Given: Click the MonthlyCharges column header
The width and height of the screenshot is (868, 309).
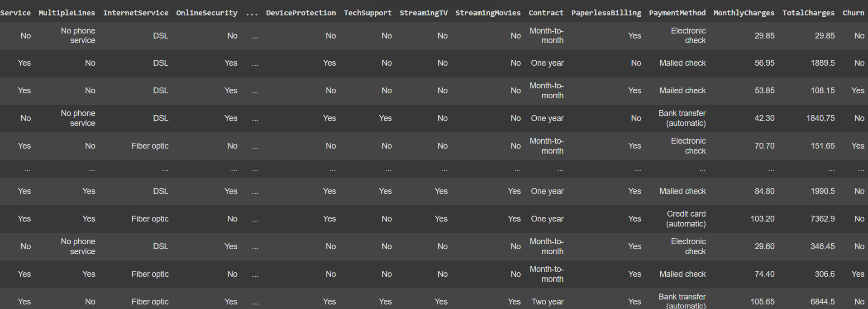Looking at the screenshot, I should 744,13.
